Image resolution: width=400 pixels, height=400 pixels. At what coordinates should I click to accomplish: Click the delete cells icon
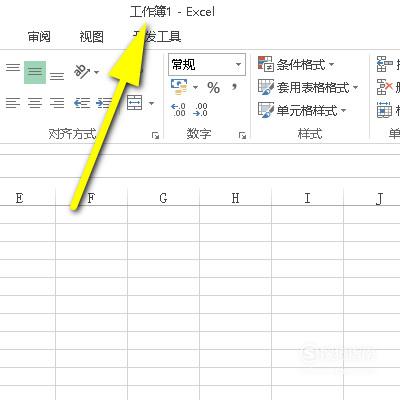pyautogui.click(x=385, y=87)
